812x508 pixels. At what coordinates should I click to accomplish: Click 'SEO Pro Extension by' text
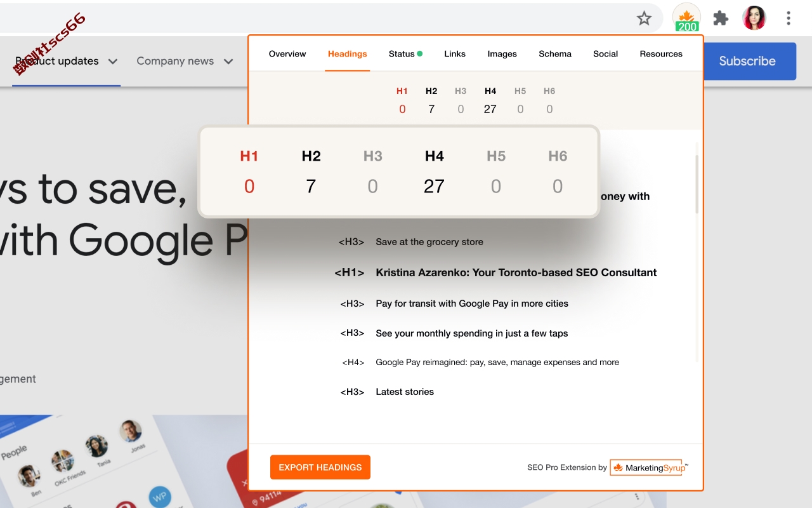coord(567,467)
